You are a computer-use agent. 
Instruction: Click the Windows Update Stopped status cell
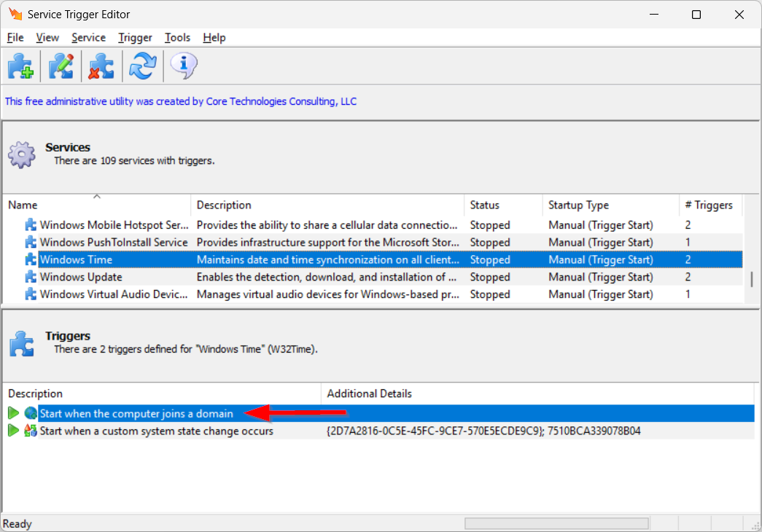[x=490, y=277]
